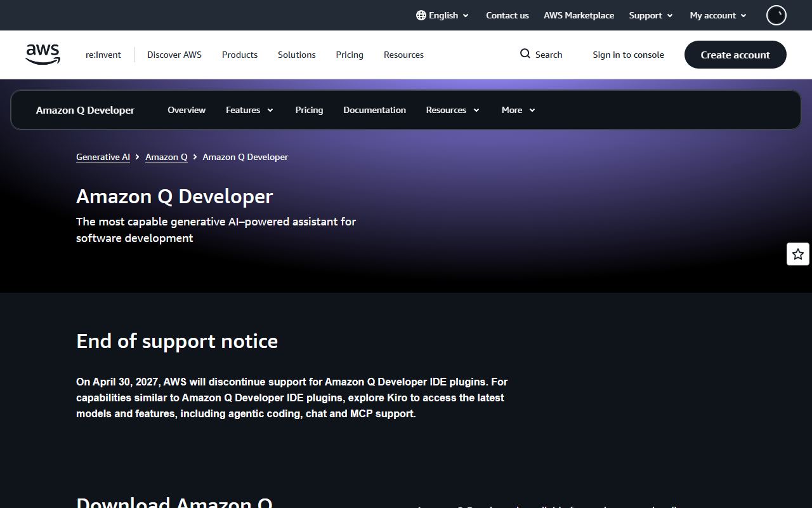812x508 pixels.
Task: Open AWS Marketplace link
Action: coord(579,15)
